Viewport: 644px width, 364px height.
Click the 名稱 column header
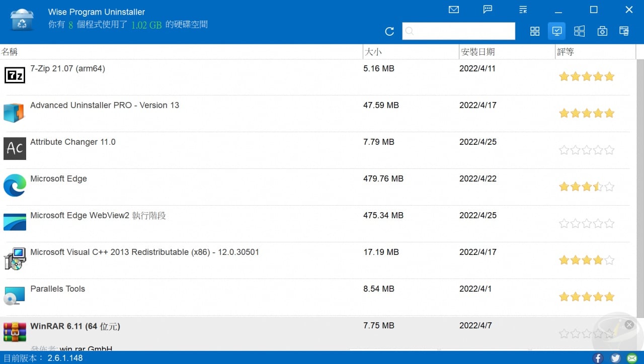click(11, 51)
